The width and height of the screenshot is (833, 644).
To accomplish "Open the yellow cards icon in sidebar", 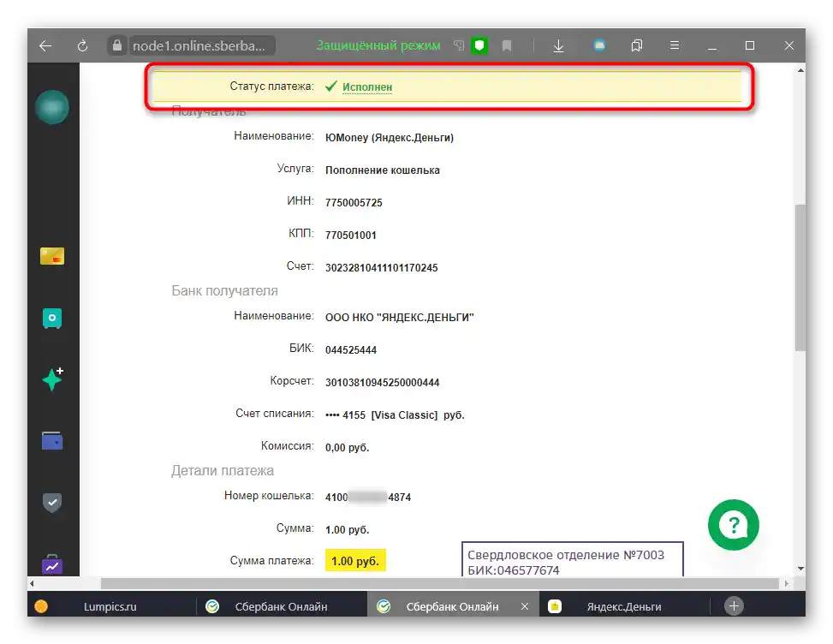I will [x=52, y=256].
